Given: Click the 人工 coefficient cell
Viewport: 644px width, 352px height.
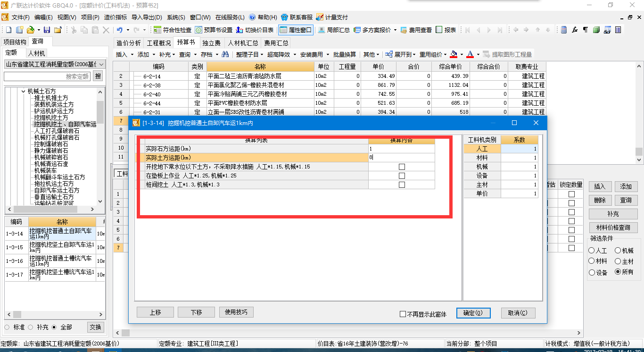Looking at the screenshot, I should point(520,149).
